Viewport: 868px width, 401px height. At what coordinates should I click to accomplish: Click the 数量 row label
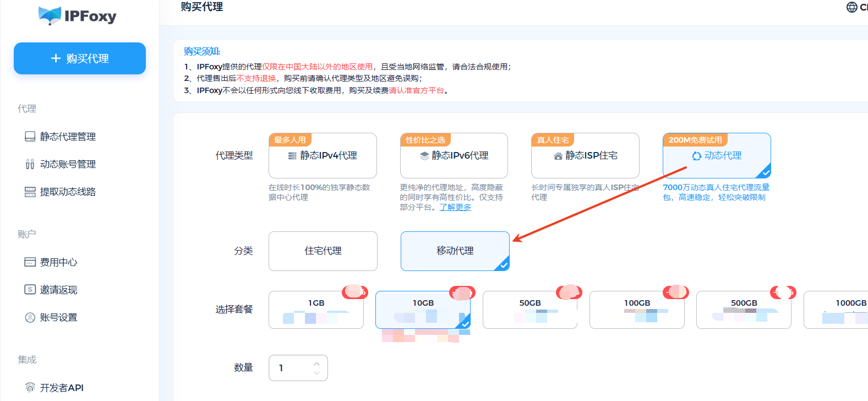243,367
